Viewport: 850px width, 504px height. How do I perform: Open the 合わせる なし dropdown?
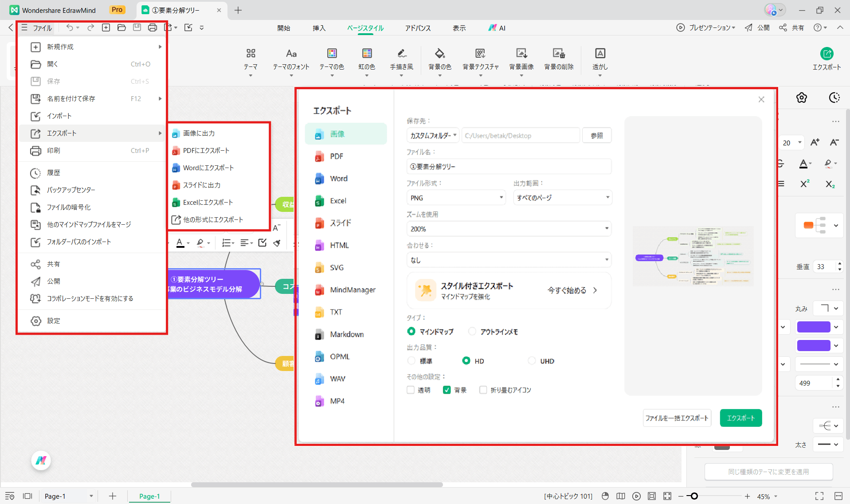click(x=509, y=260)
